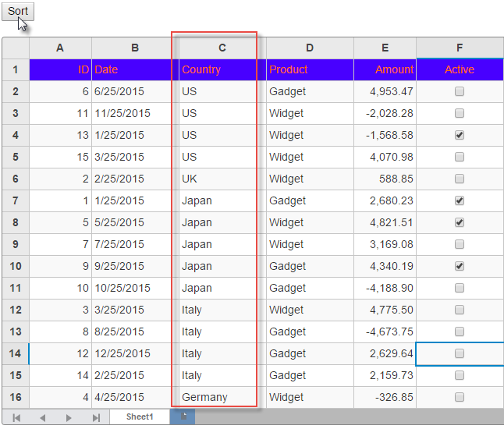The image size is (504, 429).
Task: Go to first sheet navigation arrow
Action: pyautogui.click(x=16, y=418)
